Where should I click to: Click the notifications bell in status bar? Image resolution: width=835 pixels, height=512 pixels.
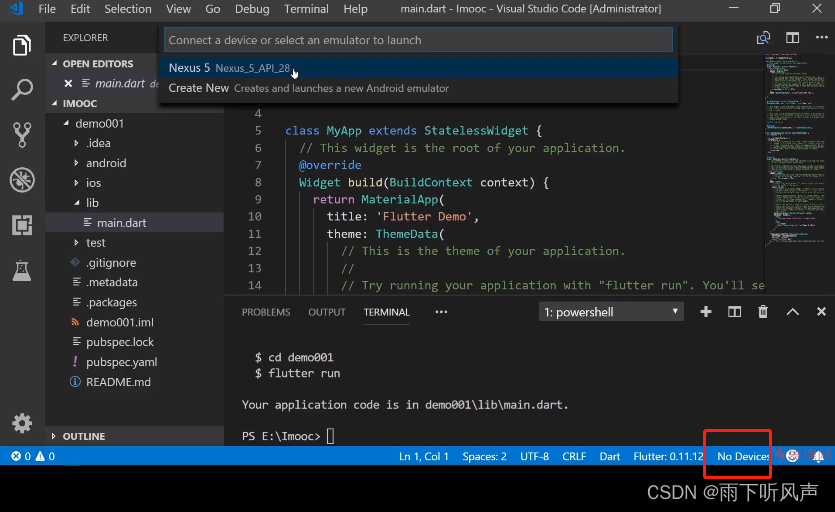tap(818, 456)
